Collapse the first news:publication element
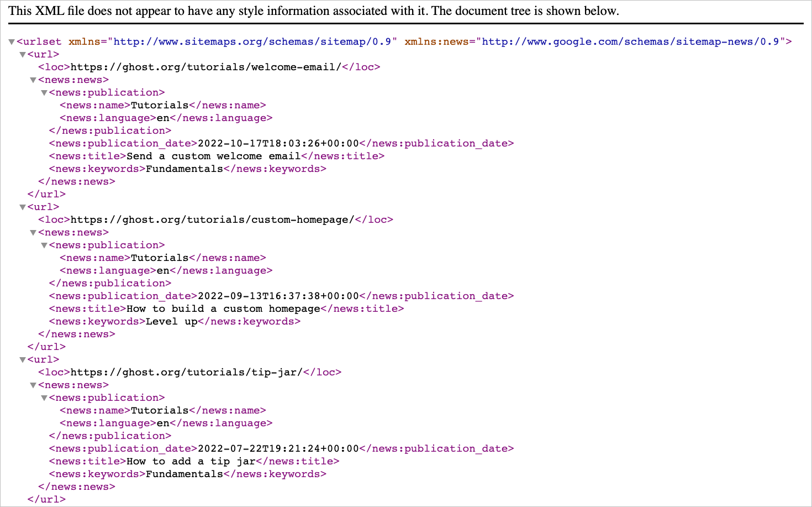This screenshot has height=507, width=812. [x=44, y=92]
